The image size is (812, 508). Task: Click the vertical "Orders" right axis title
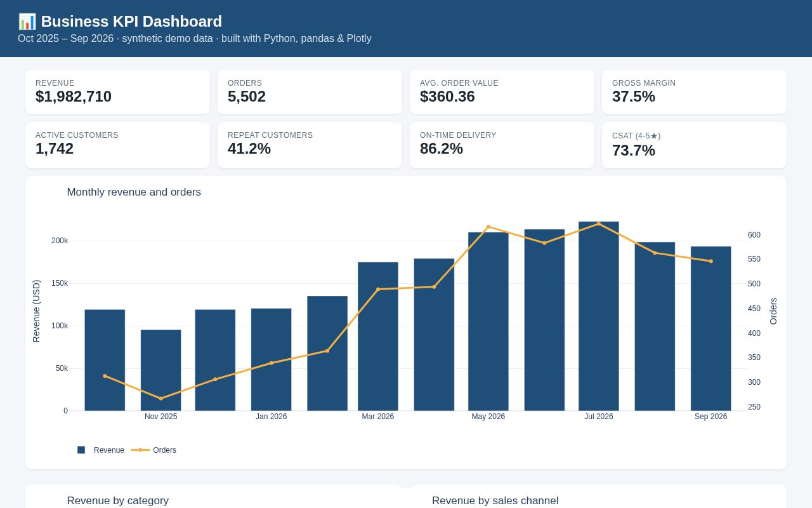(x=773, y=311)
